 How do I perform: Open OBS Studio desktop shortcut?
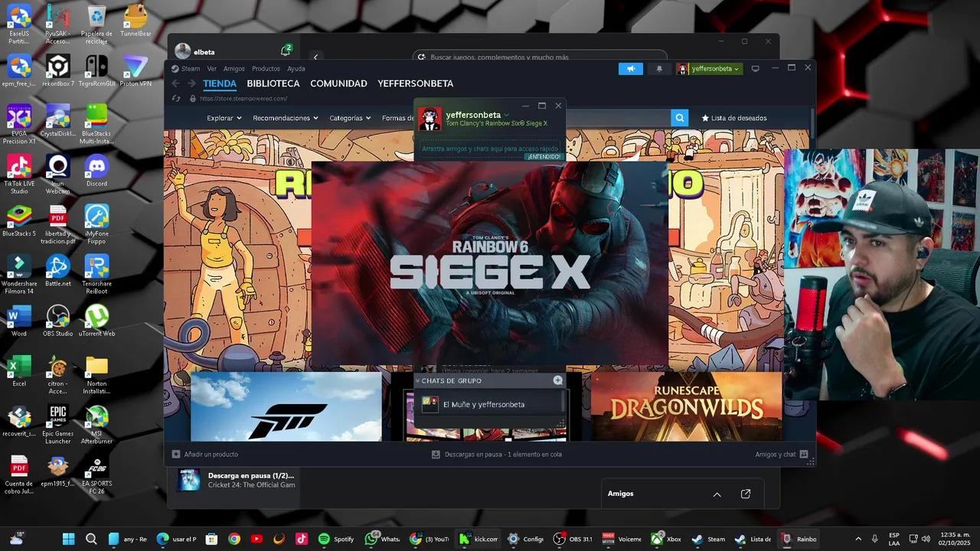[58, 321]
